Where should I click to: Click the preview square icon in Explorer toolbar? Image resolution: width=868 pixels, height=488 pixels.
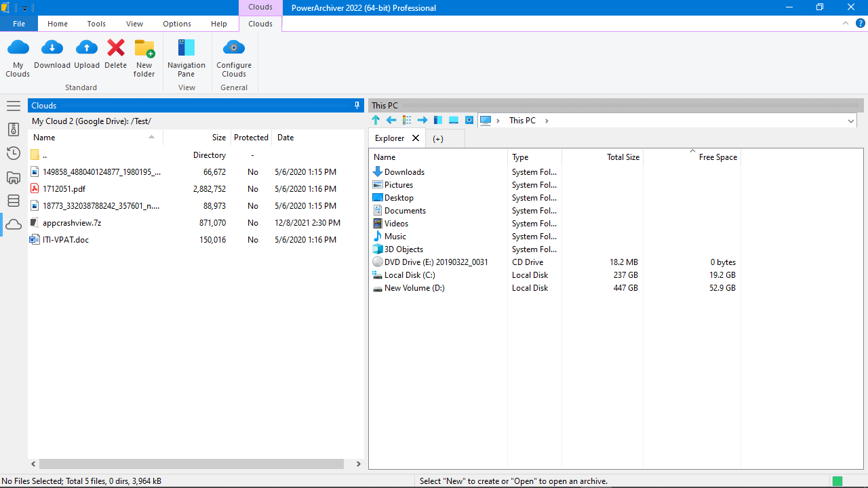pos(469,120)
